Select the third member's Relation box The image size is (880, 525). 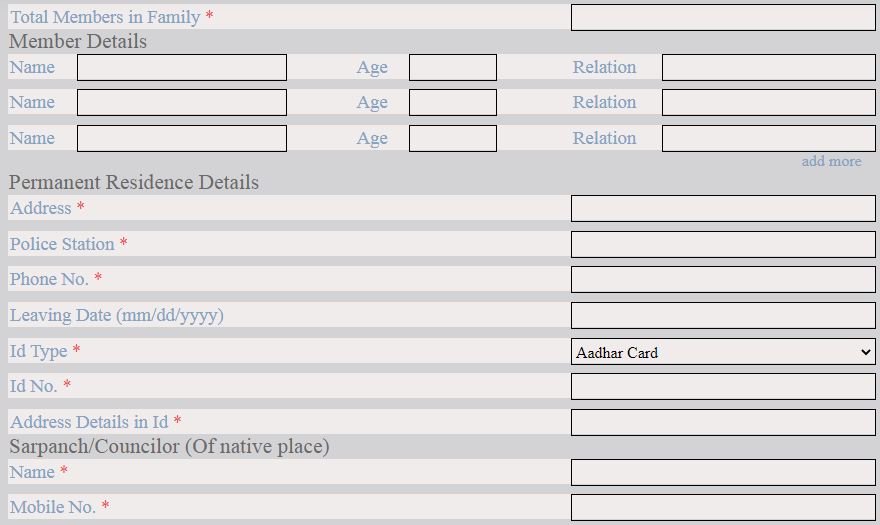pos(768,138)
